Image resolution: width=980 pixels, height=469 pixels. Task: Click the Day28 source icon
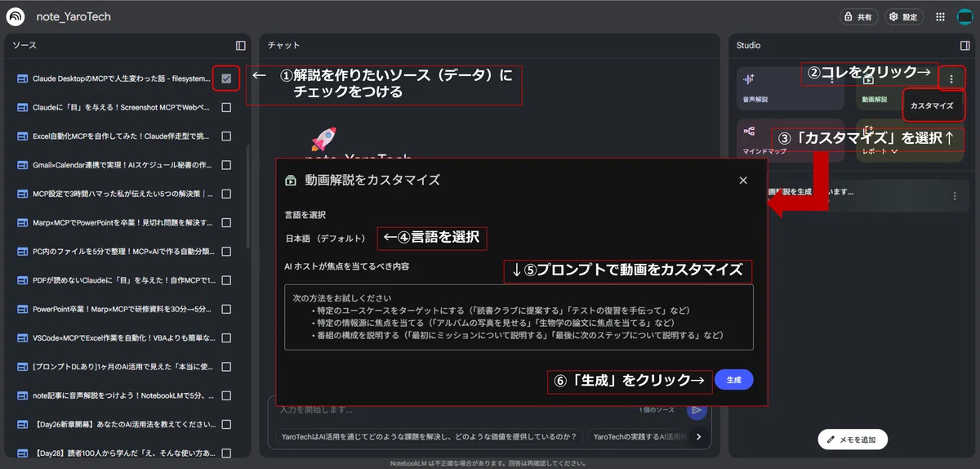pyautogui.click(x=22, y=453)
